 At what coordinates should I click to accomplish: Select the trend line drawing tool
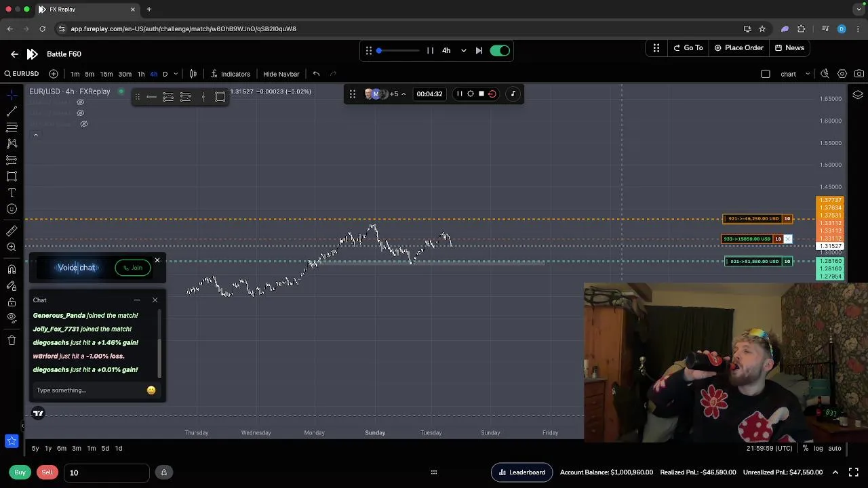[x=12, y=110]
